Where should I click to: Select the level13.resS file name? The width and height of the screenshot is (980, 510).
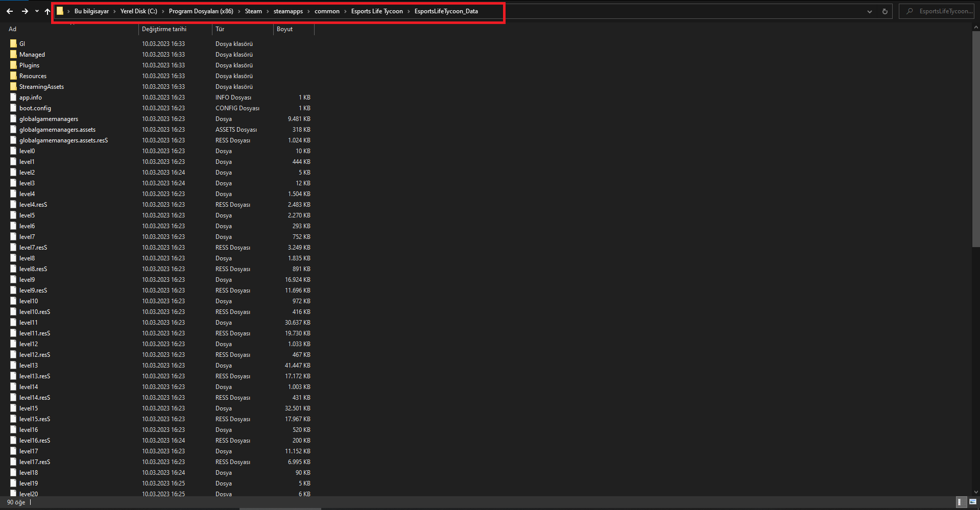click(35, 376)
